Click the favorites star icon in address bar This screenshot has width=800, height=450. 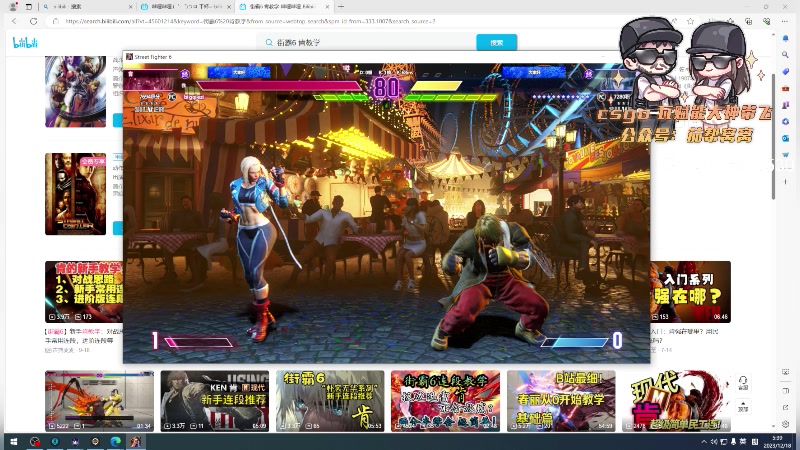[x=690, y=21]
